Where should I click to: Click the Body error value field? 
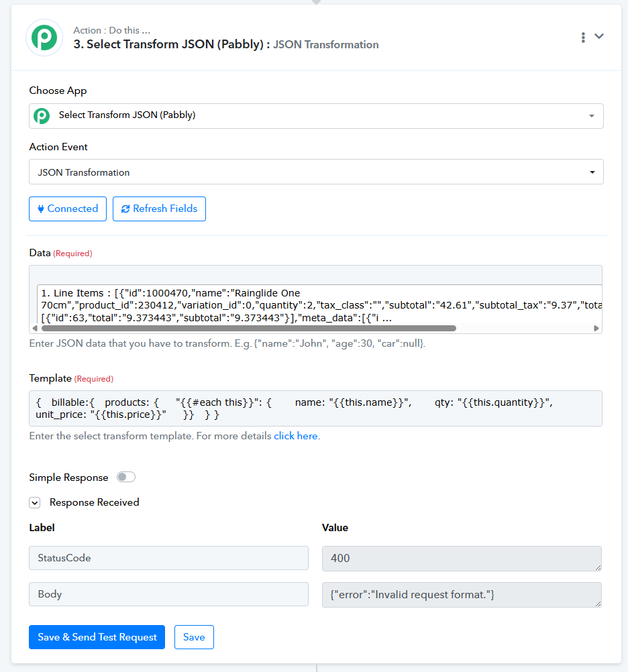[x=462, y=594]
